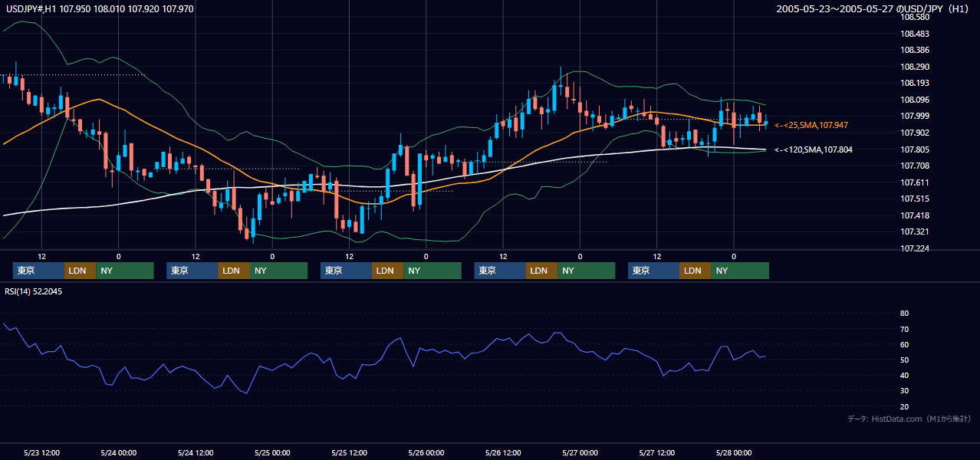
Task: Click the HistData.com data source credit
Action: tap(909, 419)
